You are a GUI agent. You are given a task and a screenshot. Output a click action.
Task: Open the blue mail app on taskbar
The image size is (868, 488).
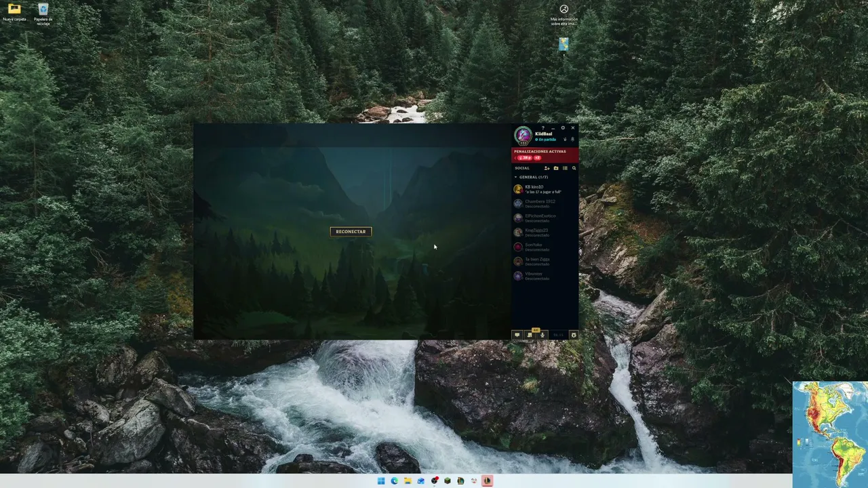tap(420, 481)
